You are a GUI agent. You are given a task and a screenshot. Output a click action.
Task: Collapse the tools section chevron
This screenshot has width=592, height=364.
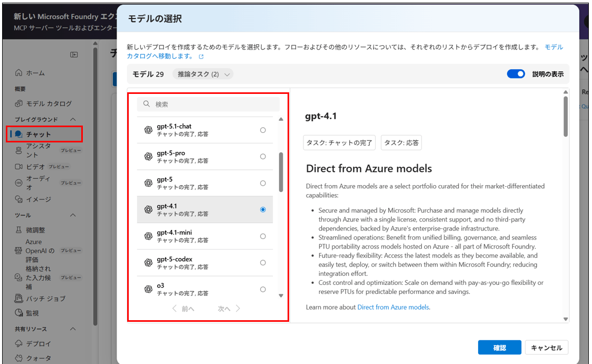point(73,215)
